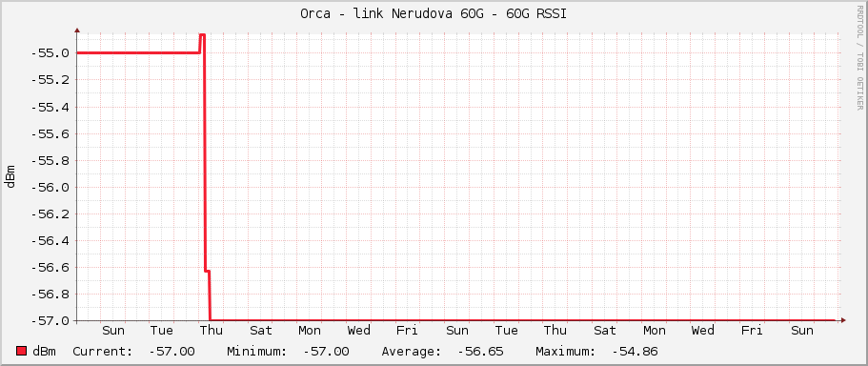Click the '-56.4' y-axis value
The height and width of the screenshot is (366, 868).
click(x=50, y=241)
